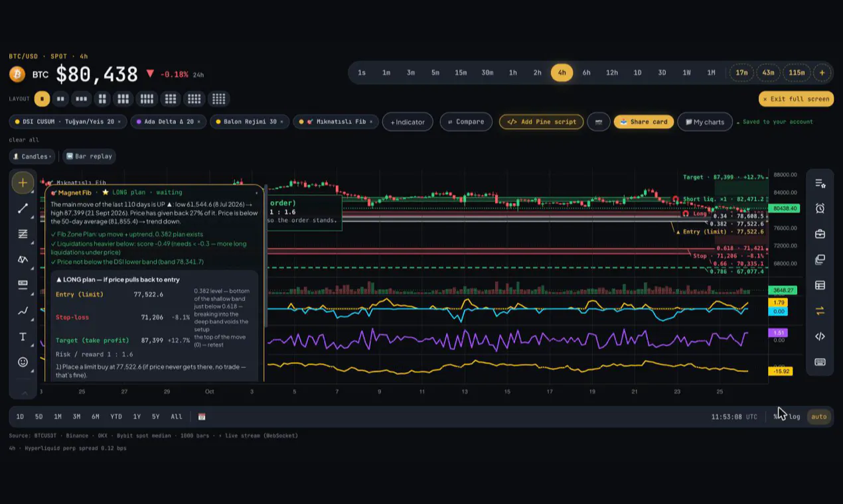
Task: Click the stacked layers icon in right sidebar
Action: click(820, 259)
